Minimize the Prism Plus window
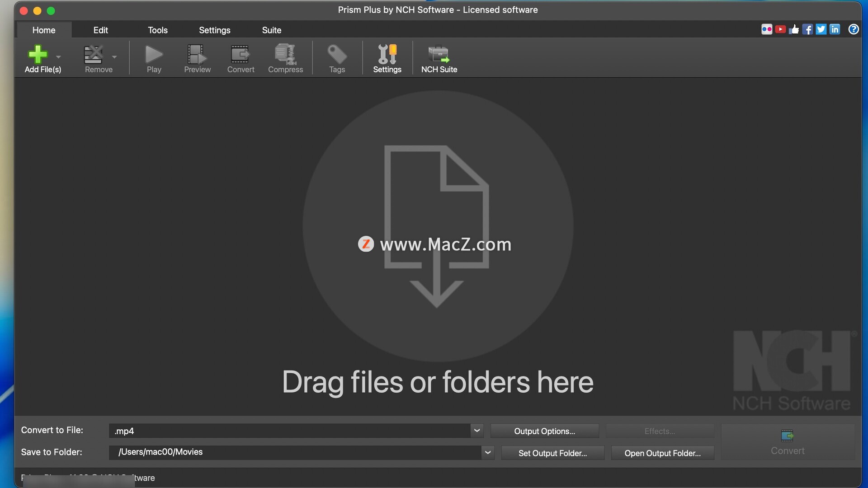The height and width of the screenshot is (488, 868). tap(38, 10)
